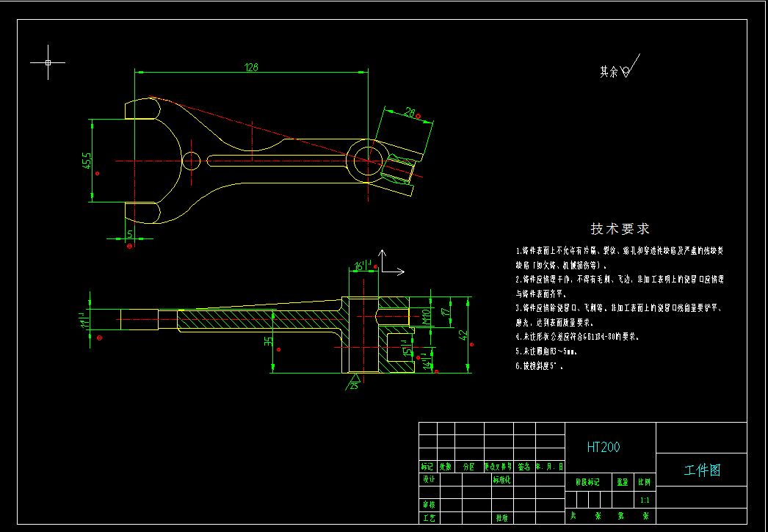The image size is (768, 532).
Task: Click the 标准化 title block cell
Action: 501,478
